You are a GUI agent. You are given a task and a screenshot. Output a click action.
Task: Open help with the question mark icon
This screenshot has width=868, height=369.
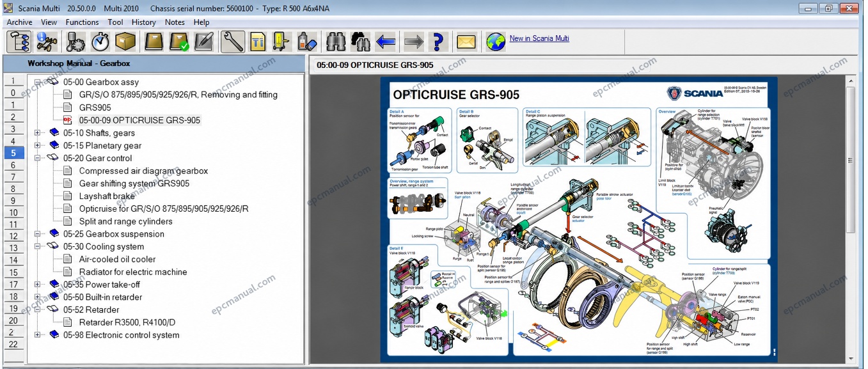(x=438, y=42)
